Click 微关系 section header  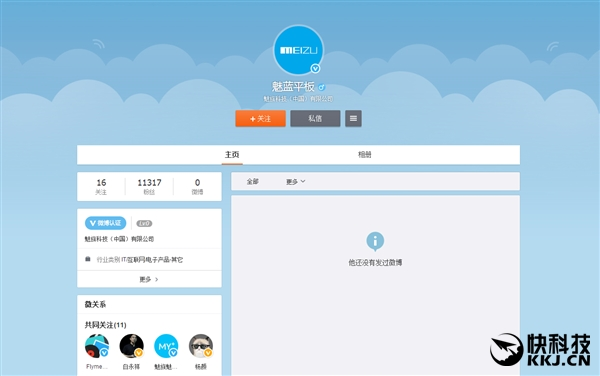pos(95,304)
